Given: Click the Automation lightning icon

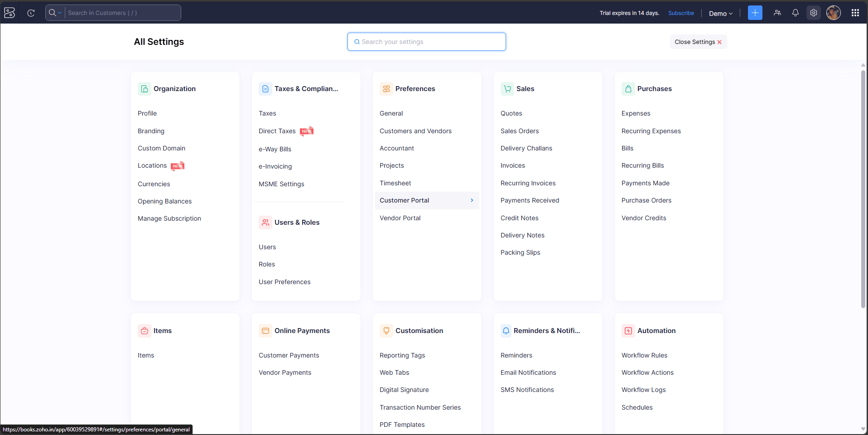Looking at the screenshot, I should [628, 331].
